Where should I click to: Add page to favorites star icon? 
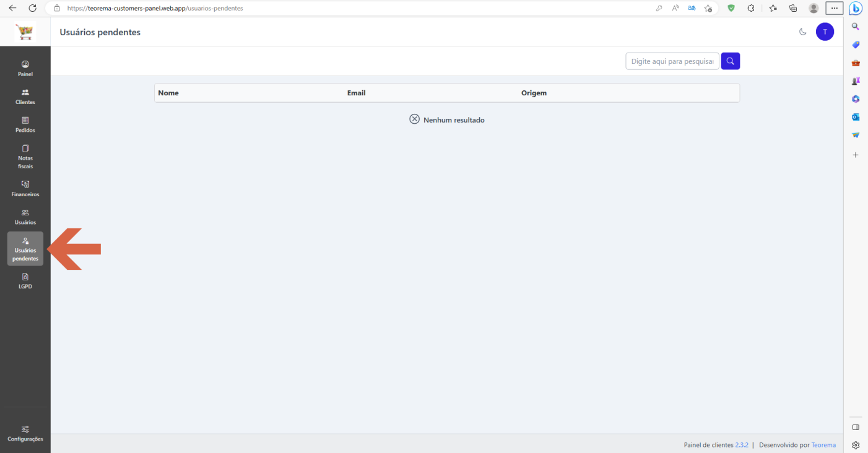(708, 9)
